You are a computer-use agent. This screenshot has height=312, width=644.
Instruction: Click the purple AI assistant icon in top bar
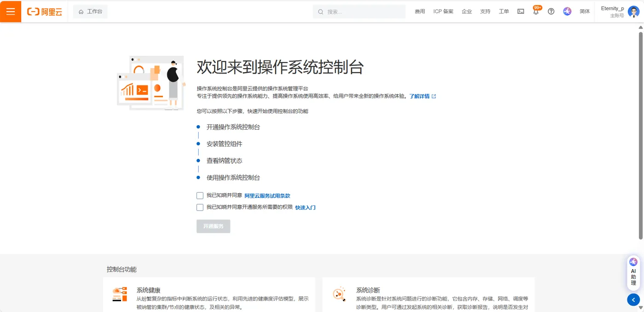click(x=567, y=12)
